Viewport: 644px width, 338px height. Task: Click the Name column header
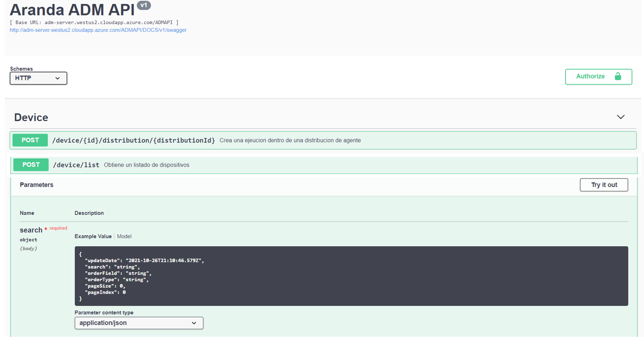27,213
